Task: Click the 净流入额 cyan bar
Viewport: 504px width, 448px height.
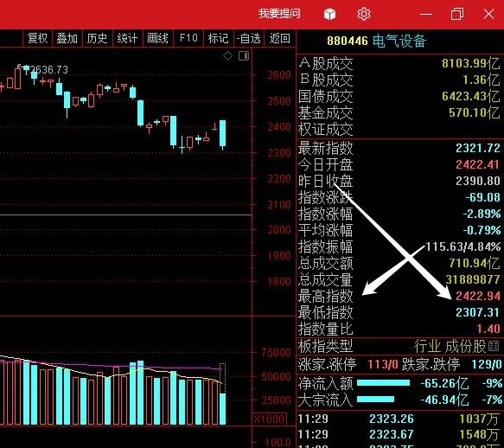Action: (383, 383)
